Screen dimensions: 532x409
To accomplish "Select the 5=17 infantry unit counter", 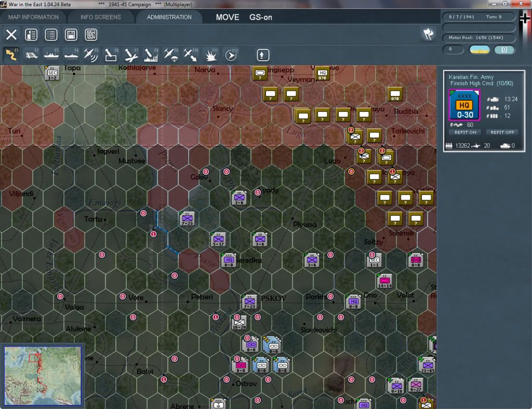I will [218, 240].
